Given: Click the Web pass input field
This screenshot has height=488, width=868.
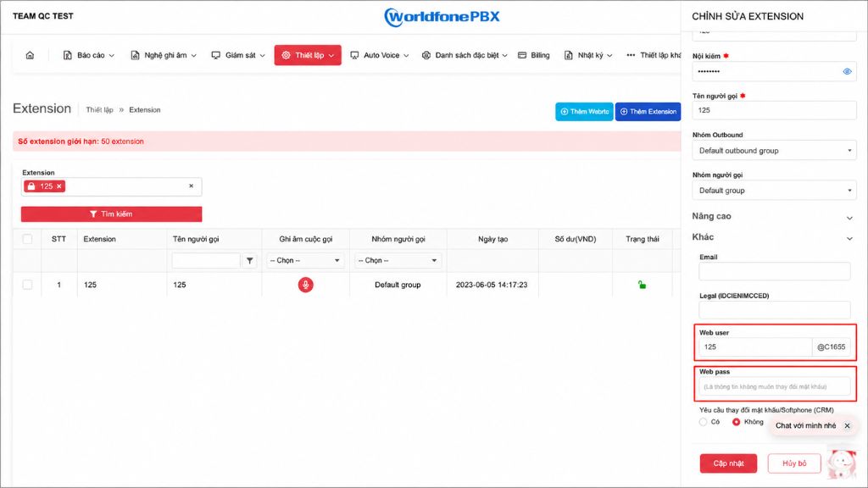Looking at the screenshot, I should [775, 386].
